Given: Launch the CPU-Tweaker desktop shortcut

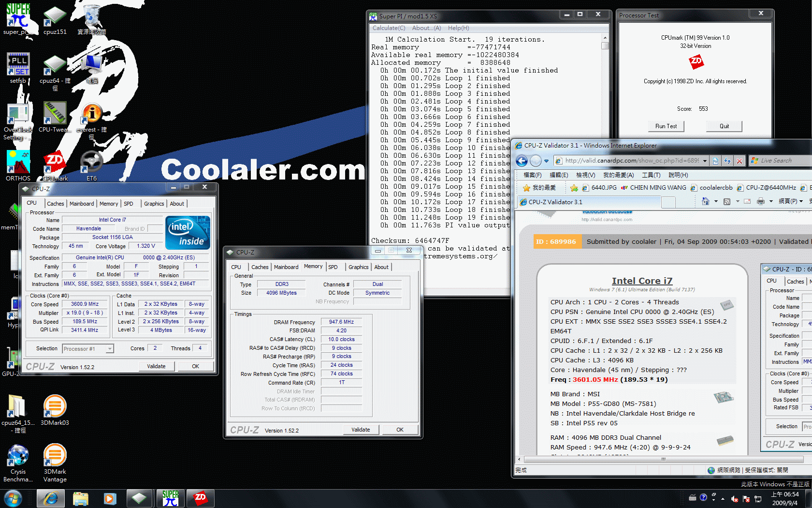Looking at the screenshot, I should (55, 117).
